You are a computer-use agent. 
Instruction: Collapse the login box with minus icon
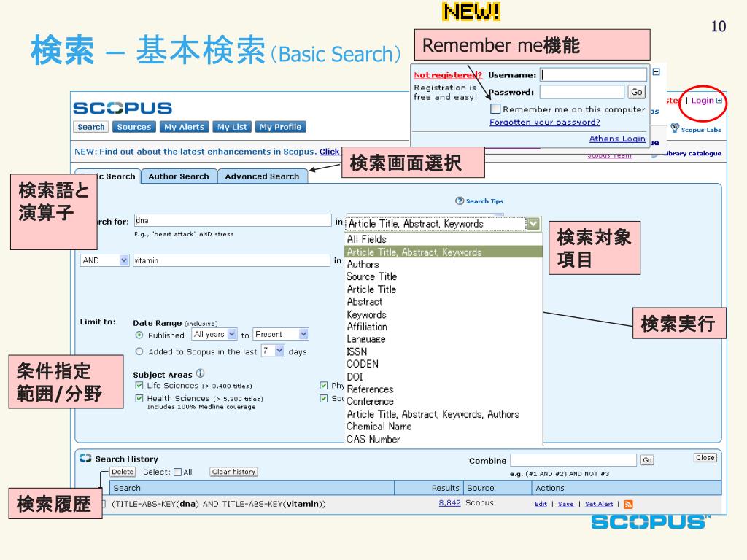point(656,72)
